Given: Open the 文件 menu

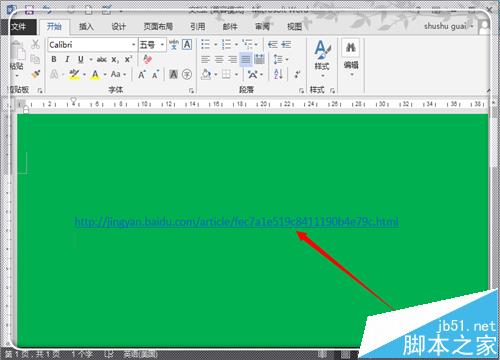Looking at the screenshot, I should pos(18,26).
